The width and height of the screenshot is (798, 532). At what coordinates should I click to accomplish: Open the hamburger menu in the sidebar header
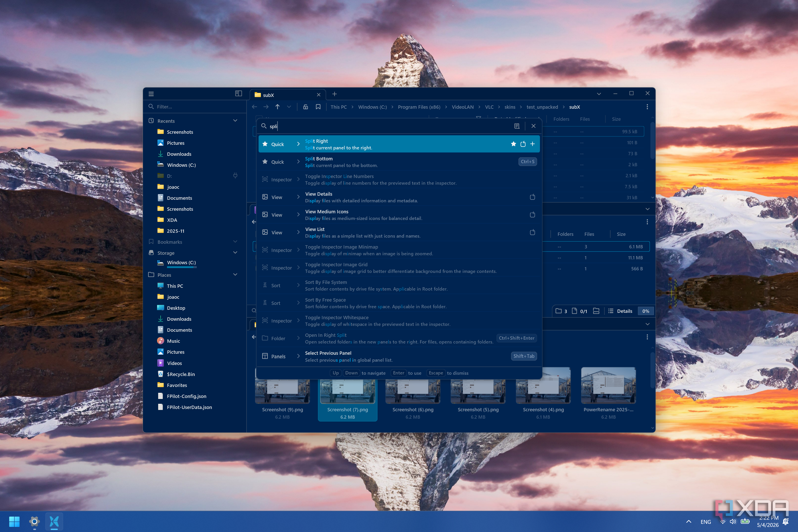151,94
